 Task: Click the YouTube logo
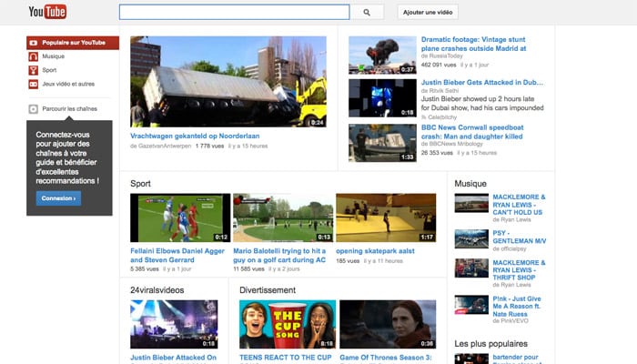coord(48,12)
